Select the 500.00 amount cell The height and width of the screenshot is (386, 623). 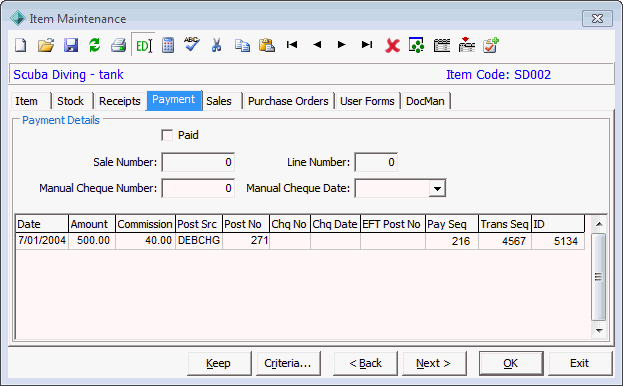pos(92,241)
